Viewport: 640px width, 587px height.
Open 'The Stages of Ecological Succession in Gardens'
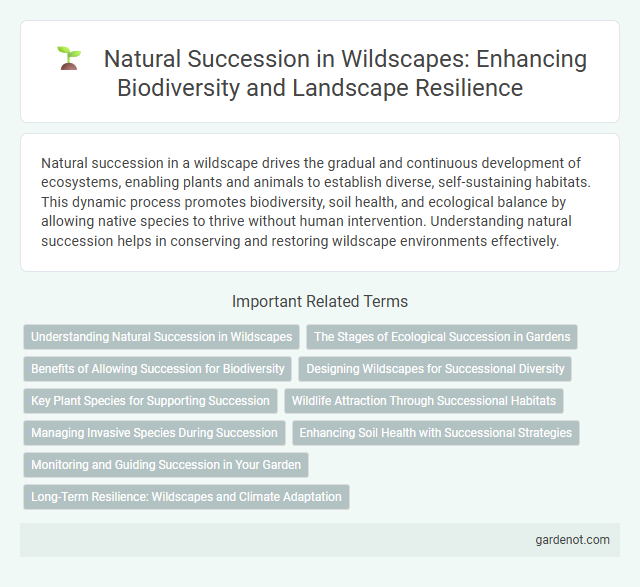442,337
